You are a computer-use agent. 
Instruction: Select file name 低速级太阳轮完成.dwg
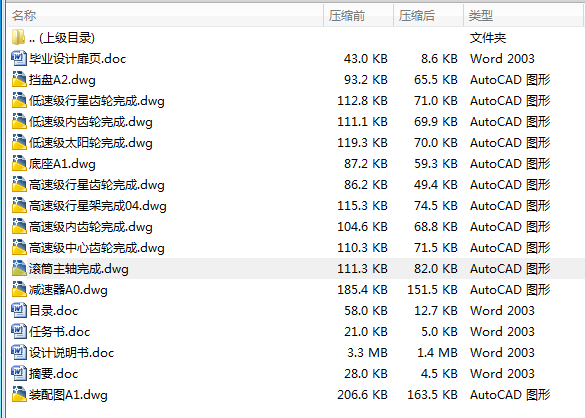click(91, 143)
